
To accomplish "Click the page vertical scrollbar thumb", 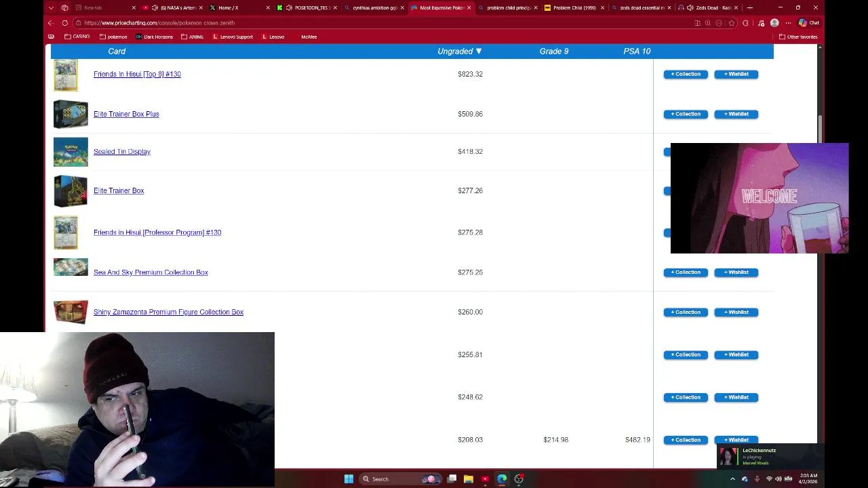I will (x=821, y=129).
